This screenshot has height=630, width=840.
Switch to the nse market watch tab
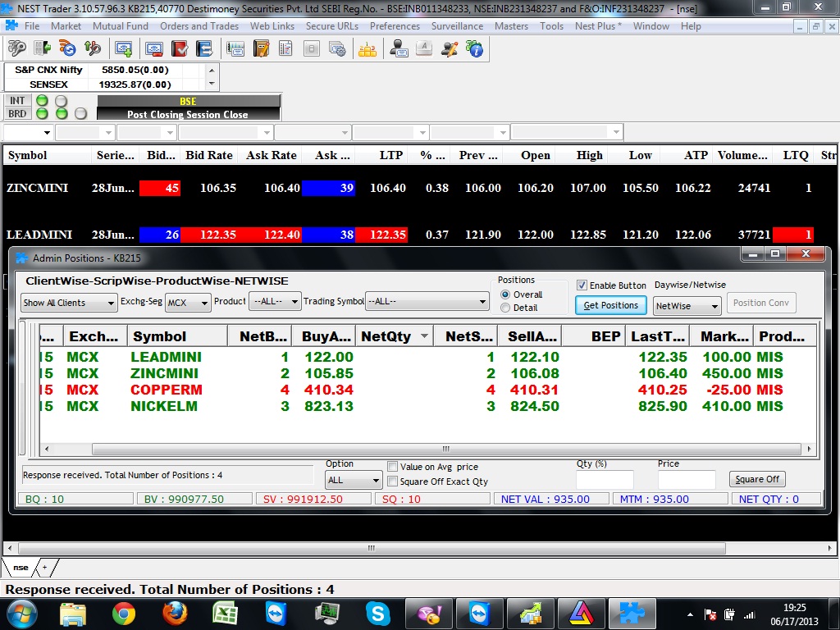click(x=21, y=568)
